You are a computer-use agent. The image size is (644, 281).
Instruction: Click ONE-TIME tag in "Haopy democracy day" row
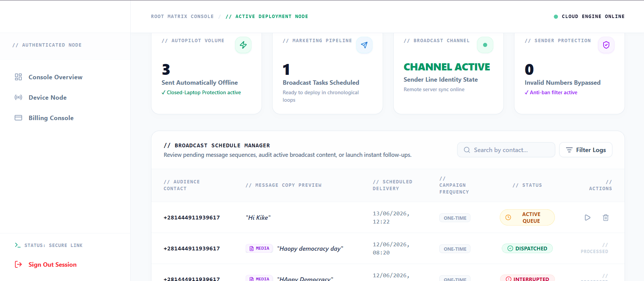pyautogui.click(x=455, y=249)
